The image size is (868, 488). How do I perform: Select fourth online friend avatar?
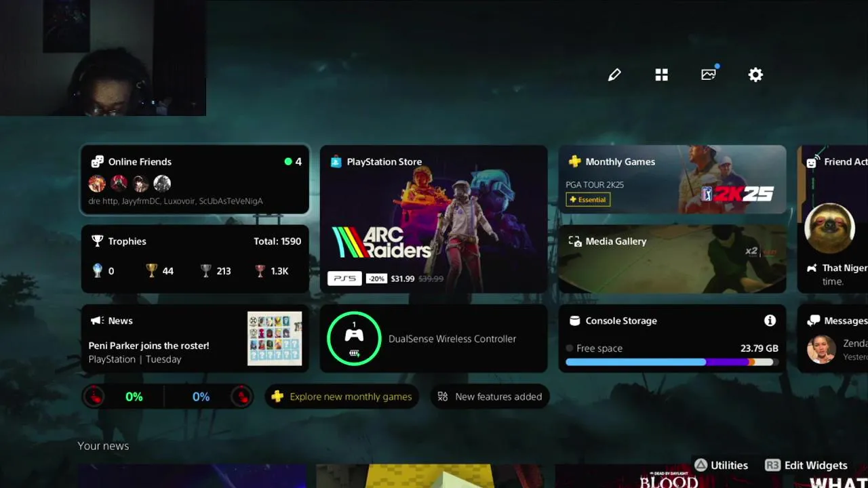[162, 183]
